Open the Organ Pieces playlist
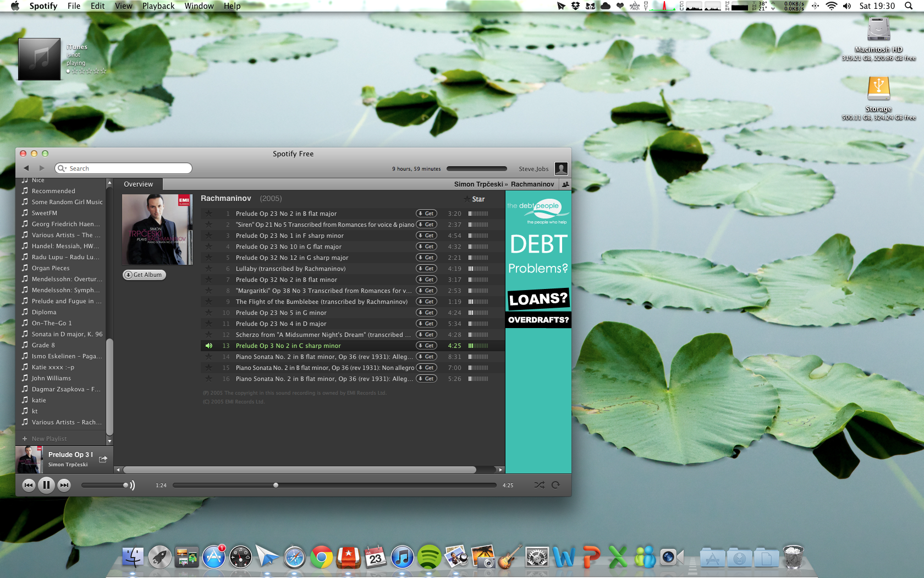Screen dimensions: 924x578 [51, 268]
